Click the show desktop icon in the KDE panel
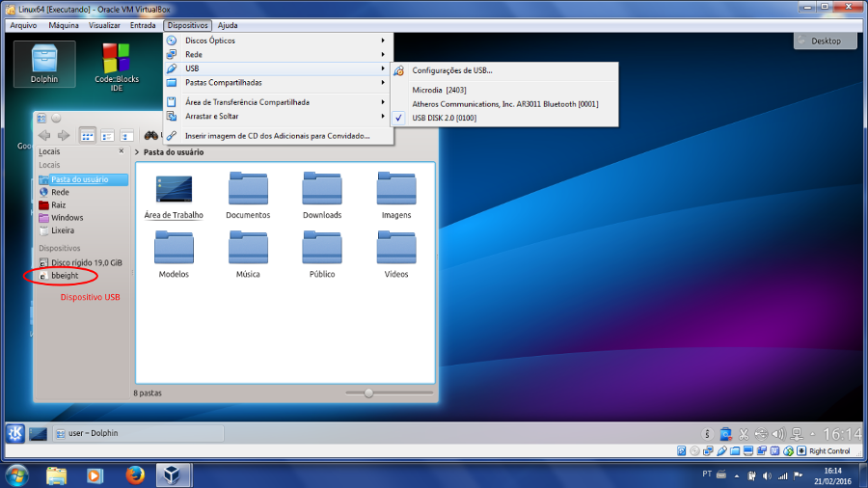The height and width of the screenshot is (488, 868). (x=39, y=434)
